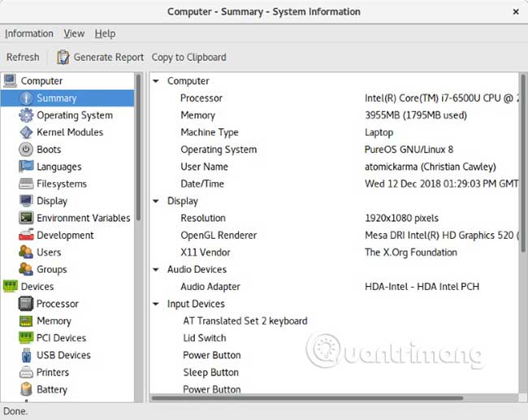Click the Languages flag icon
The image size is (528, 420).
pos(26,167)
